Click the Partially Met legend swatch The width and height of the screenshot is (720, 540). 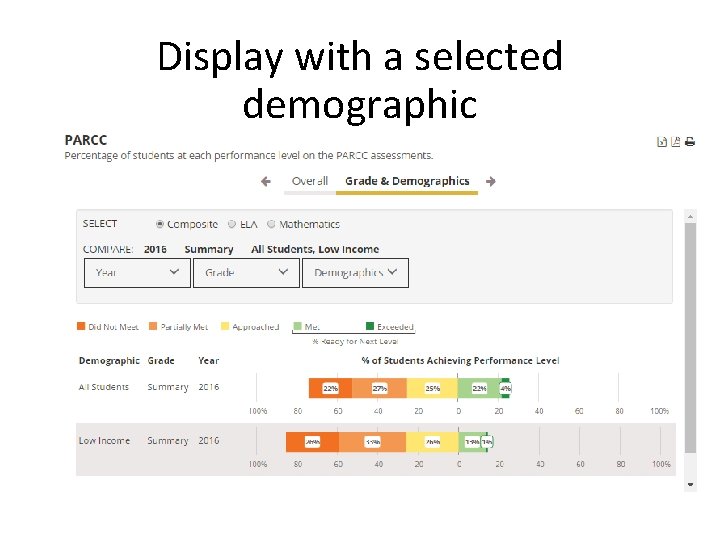[153, 326]
